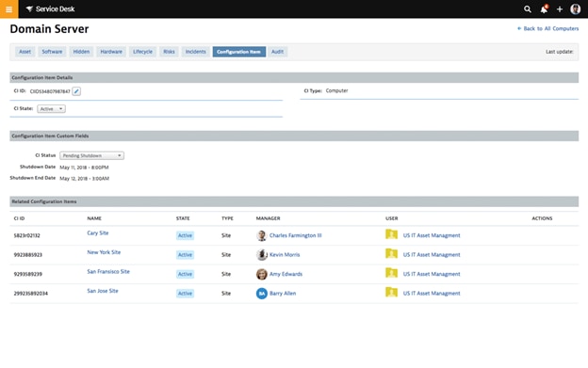Click Charles Farmington III avatar

coord(261,235)
